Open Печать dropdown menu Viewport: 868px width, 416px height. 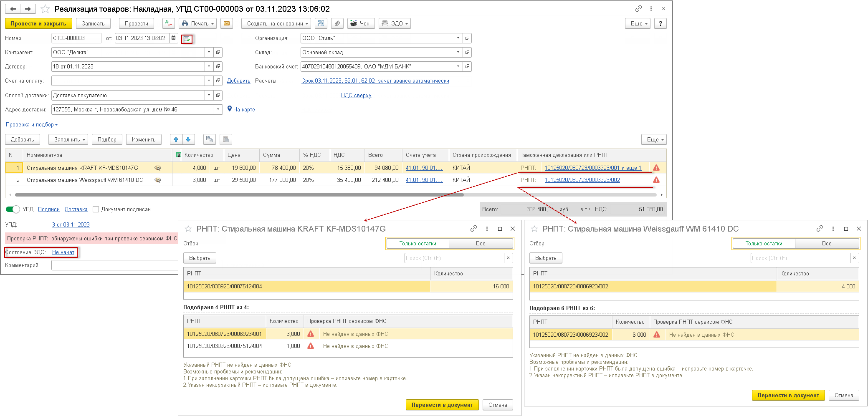tap(198, 23)
